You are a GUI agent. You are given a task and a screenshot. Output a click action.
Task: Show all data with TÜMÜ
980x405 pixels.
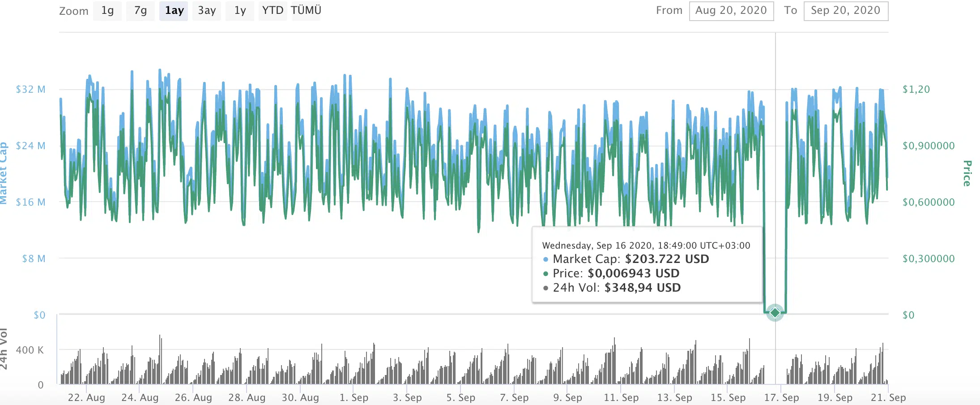click(x=306, y=11)
